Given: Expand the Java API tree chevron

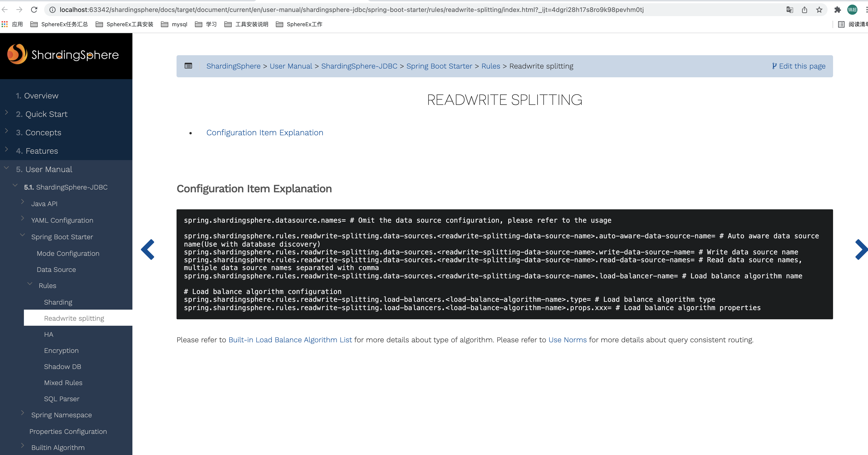Looking at the screenshot, I should (23, 202).
